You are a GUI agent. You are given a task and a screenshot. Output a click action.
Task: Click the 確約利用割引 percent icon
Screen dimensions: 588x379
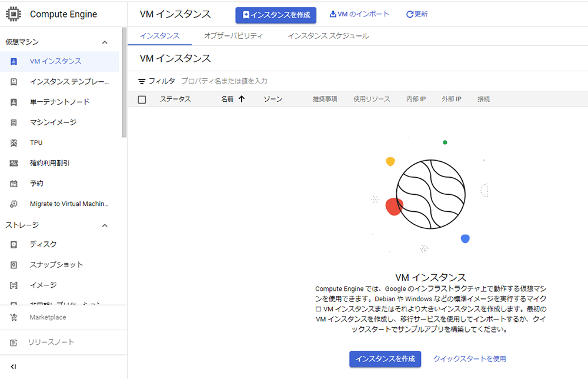tap(14, 163)
